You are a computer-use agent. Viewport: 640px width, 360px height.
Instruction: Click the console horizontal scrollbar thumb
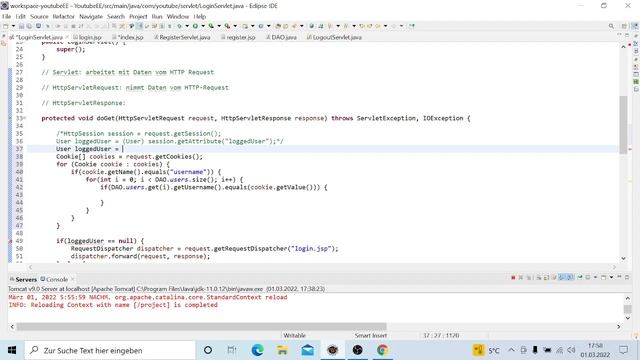pos(201,327)
